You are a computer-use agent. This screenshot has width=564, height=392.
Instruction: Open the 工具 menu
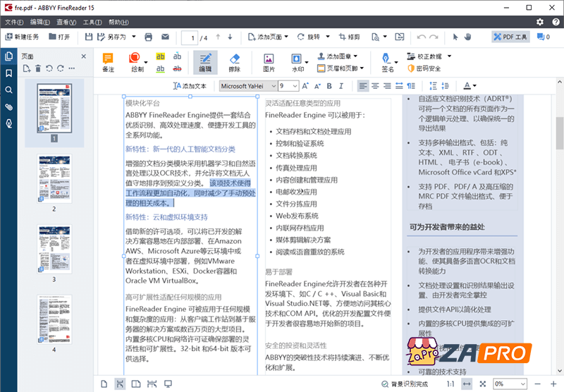coord(92,22)
